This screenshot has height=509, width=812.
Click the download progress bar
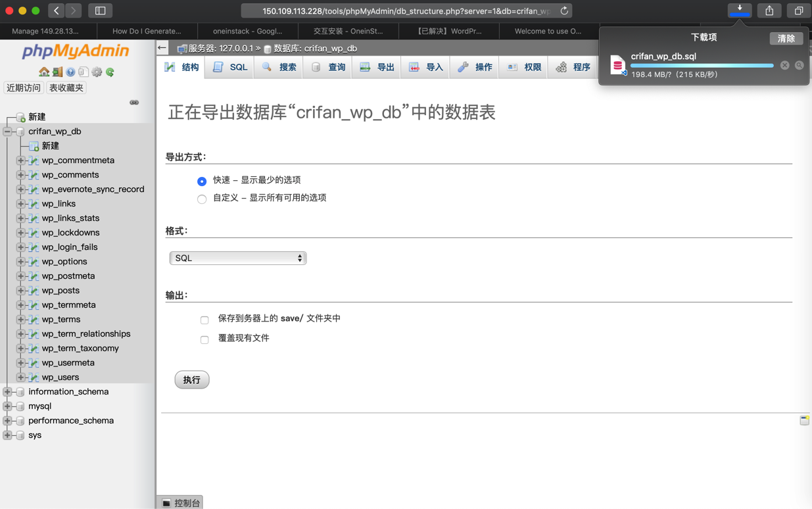point(702,66)
